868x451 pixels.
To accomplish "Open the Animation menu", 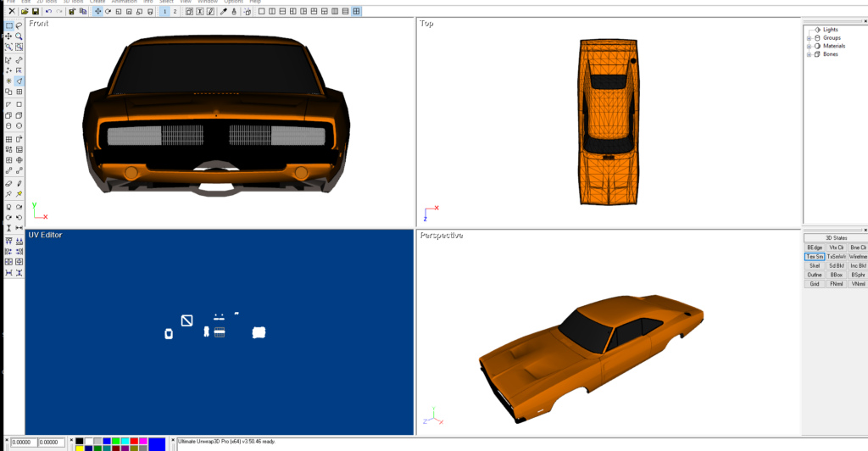I will (x=124, y=2).
